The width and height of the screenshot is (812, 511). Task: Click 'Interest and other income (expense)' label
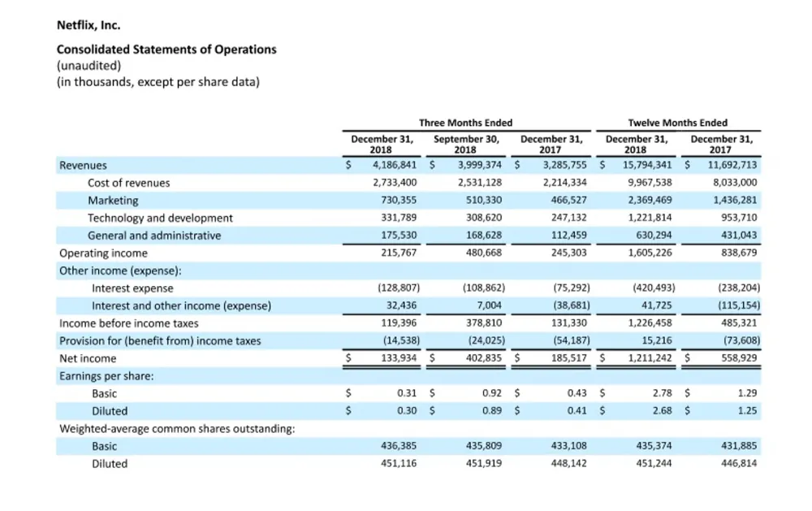coord(181,306)
